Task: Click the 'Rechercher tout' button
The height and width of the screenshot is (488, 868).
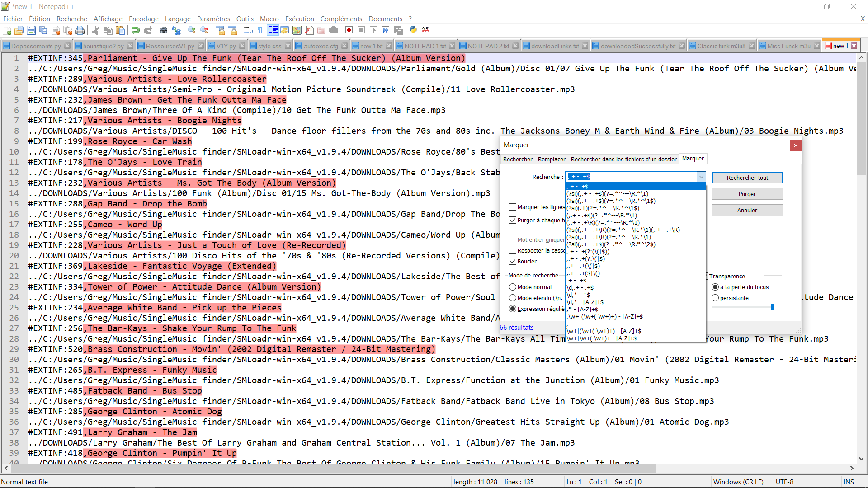Action: click(x=747, y=178)
